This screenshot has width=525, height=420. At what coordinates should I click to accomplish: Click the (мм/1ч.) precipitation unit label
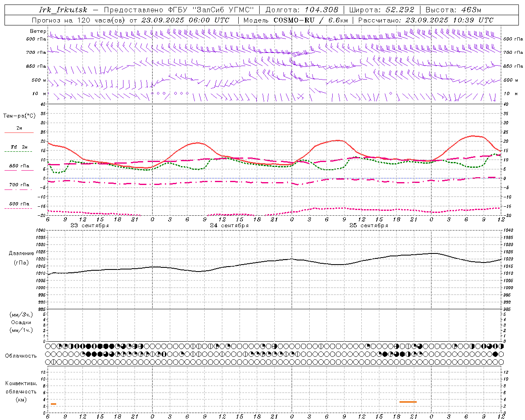(x=21, y=330)
